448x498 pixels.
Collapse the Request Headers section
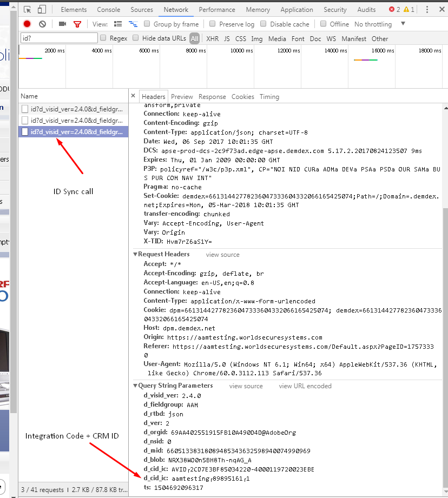[x=135, y=254]
